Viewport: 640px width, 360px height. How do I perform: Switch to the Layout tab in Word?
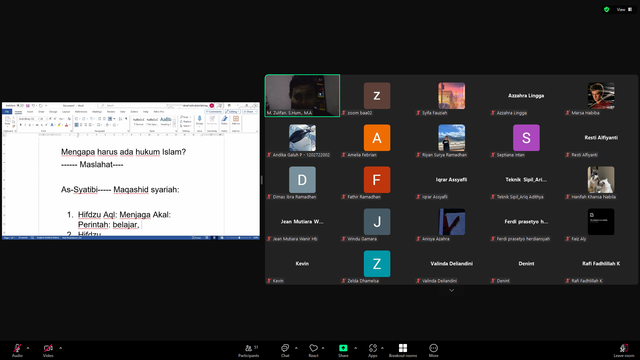tap(66, 111)
